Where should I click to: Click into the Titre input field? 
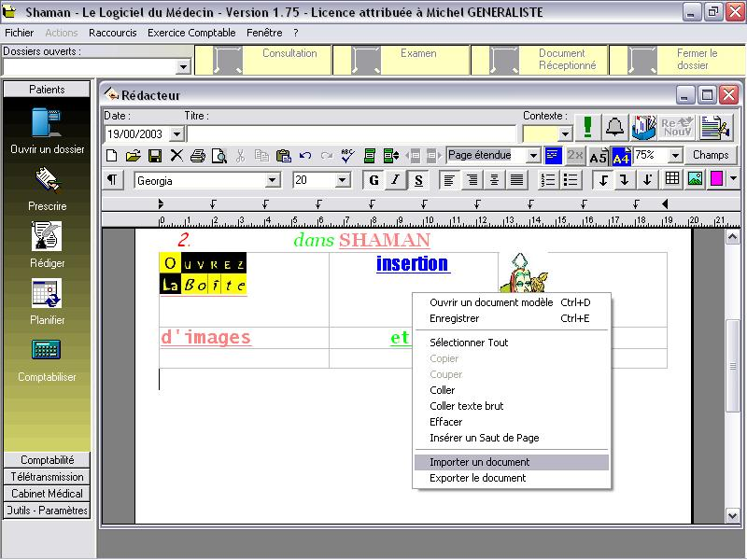[352, 134]
